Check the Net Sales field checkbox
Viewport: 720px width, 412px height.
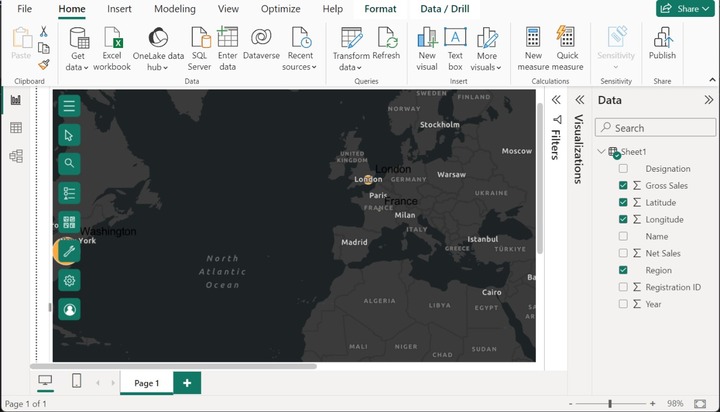pos(623,254)
